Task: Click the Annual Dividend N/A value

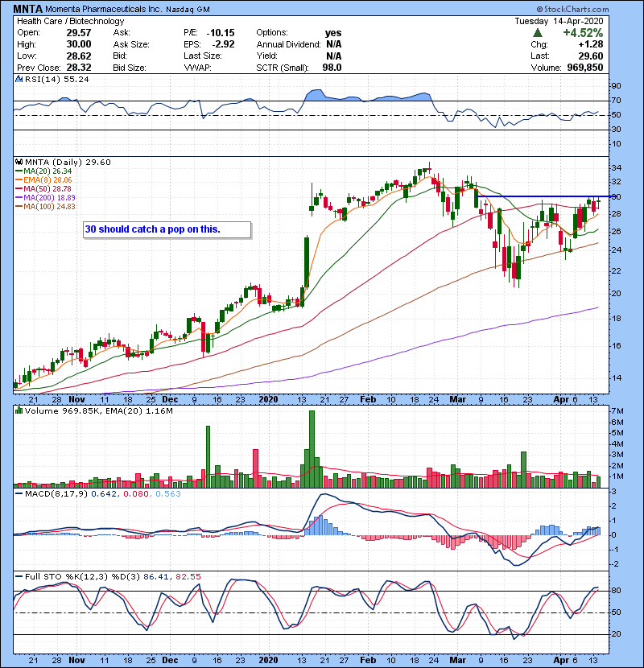Action: (334, 44)
